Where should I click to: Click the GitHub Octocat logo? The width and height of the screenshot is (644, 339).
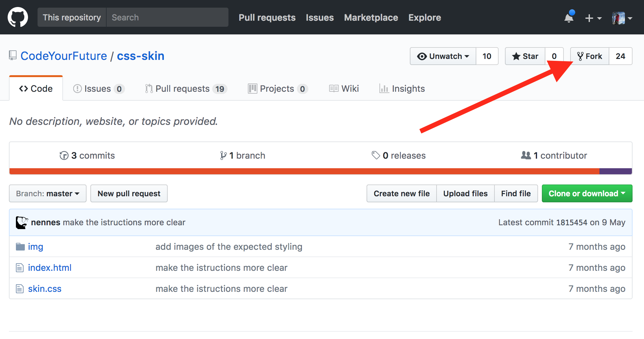click(x=18, y=17)
